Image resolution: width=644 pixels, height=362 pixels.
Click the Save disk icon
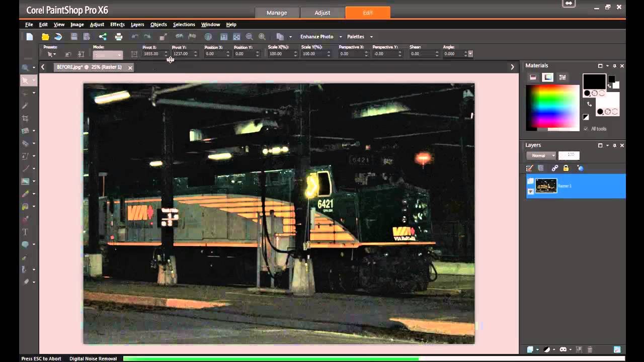point(74,37)
